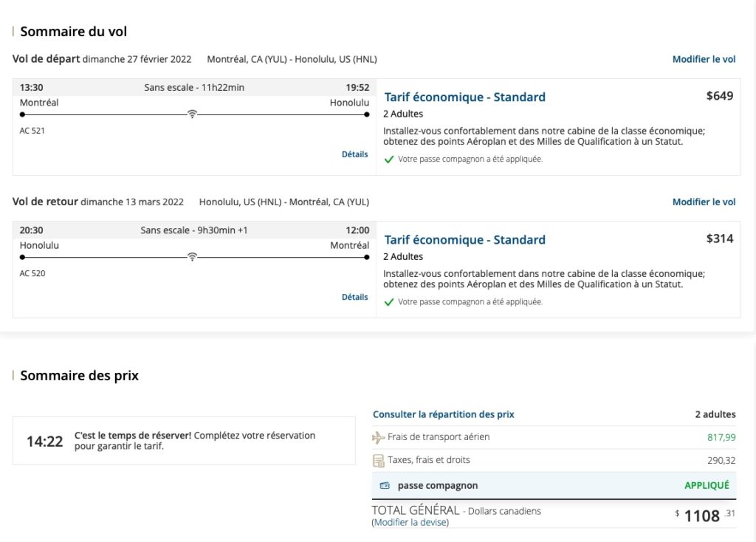Click flight number AC 521
This screenshot has height=542, width=756.
32,131
